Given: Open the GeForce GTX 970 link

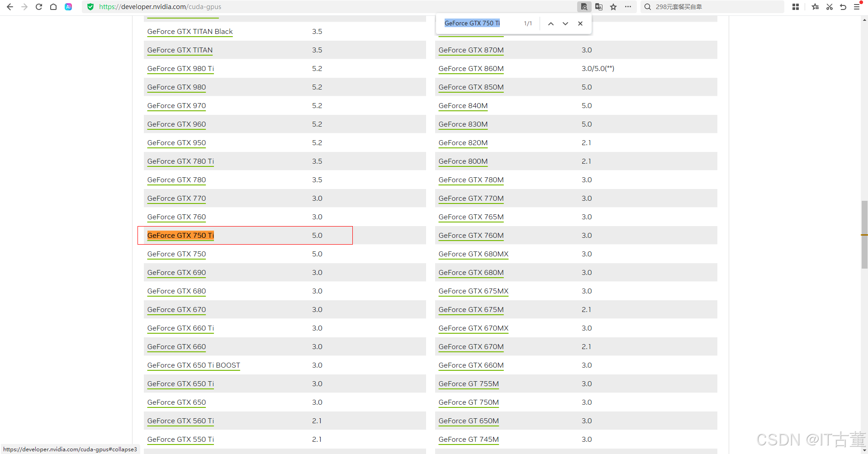Looking at the screenshot, I should click(176, 106).
